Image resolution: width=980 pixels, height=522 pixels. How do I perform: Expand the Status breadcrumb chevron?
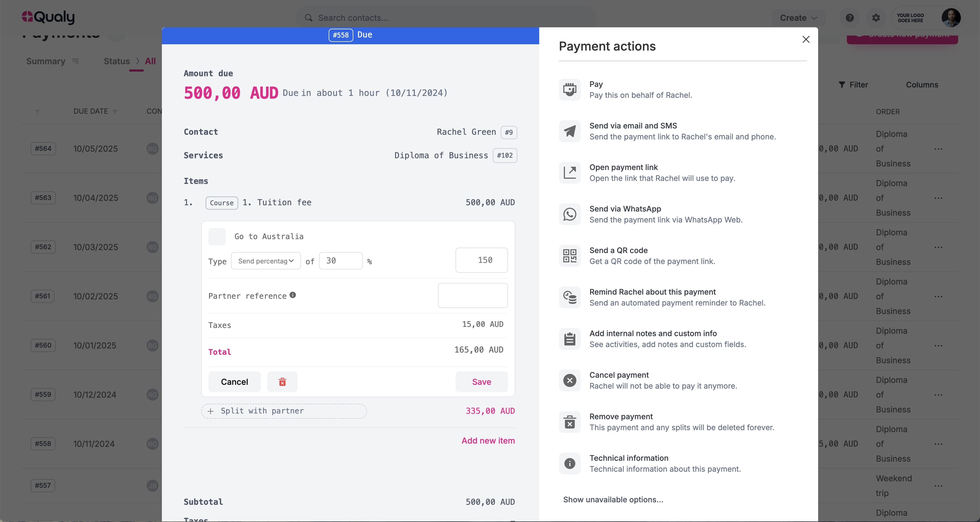point(138,61)
